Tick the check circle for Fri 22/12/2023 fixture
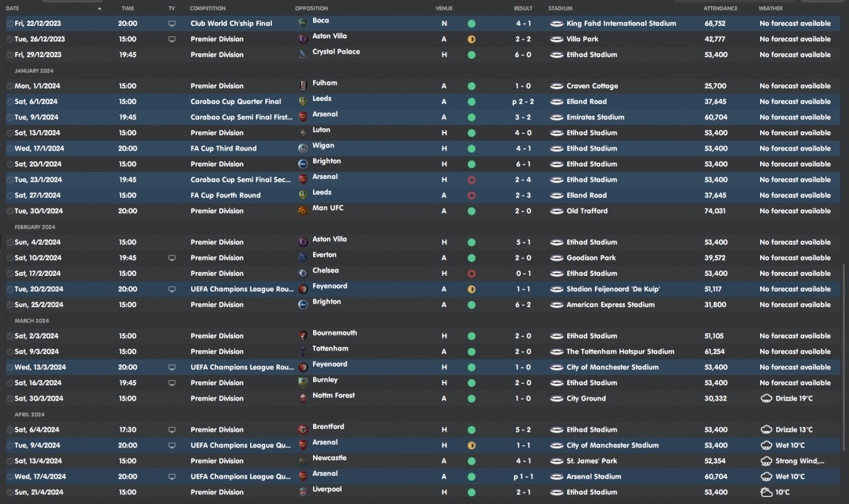 (x=9, y=23)
